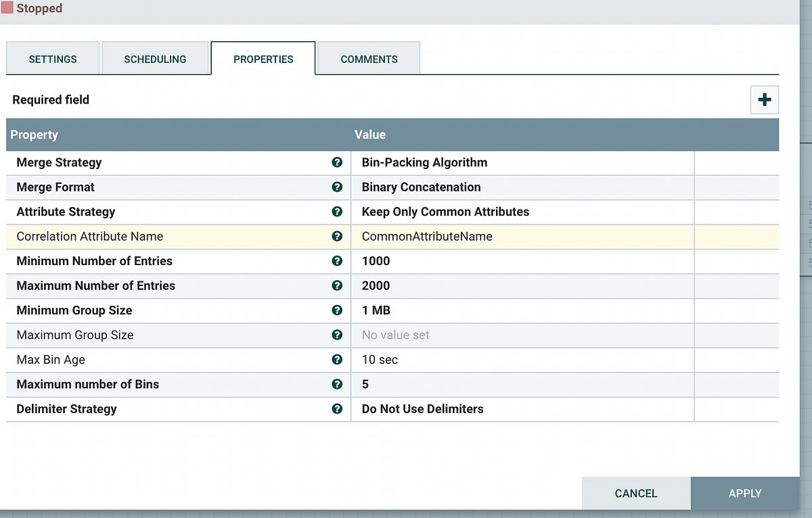Switch to the Scheduling tab
This screenshot has height=518, width=812.
coord(155,59)
